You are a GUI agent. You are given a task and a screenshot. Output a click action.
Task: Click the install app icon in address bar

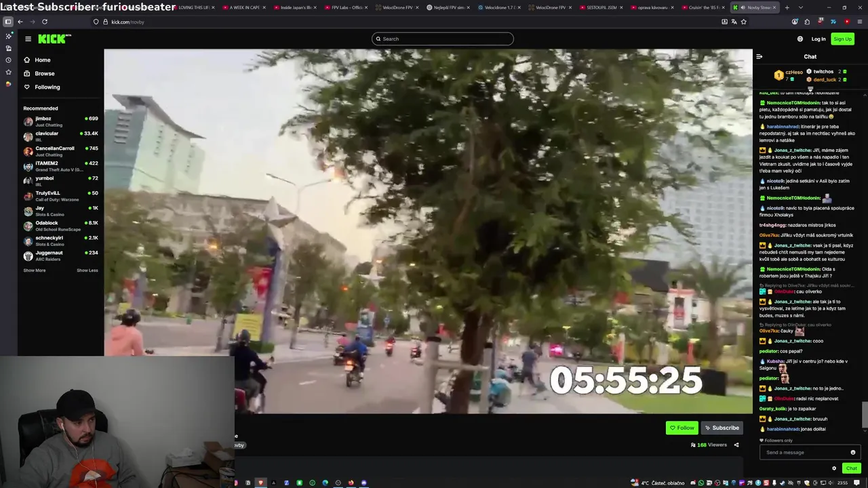pos(724,22)
